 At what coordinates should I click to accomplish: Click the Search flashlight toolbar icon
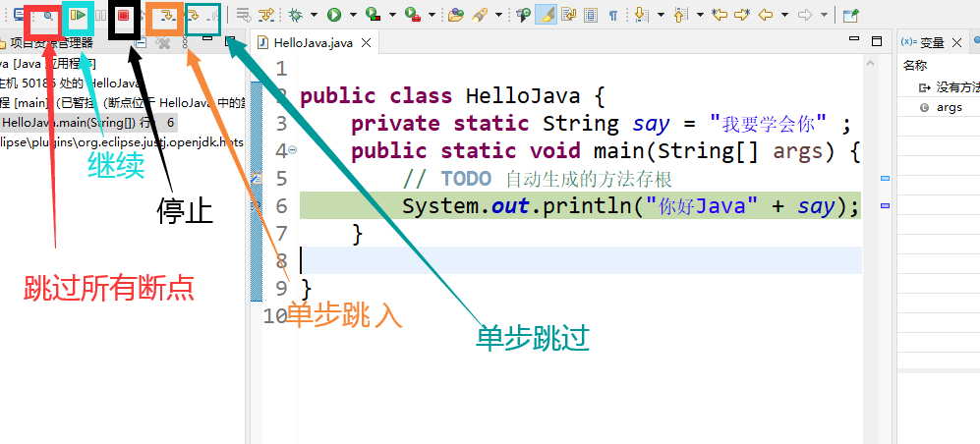(480, 15)
